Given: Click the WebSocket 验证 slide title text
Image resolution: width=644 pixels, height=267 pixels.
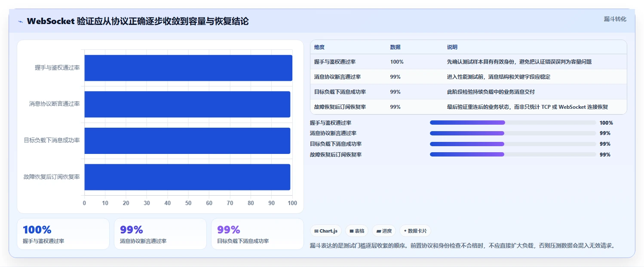Looking at the screenshot, I should tap(138, 21).
